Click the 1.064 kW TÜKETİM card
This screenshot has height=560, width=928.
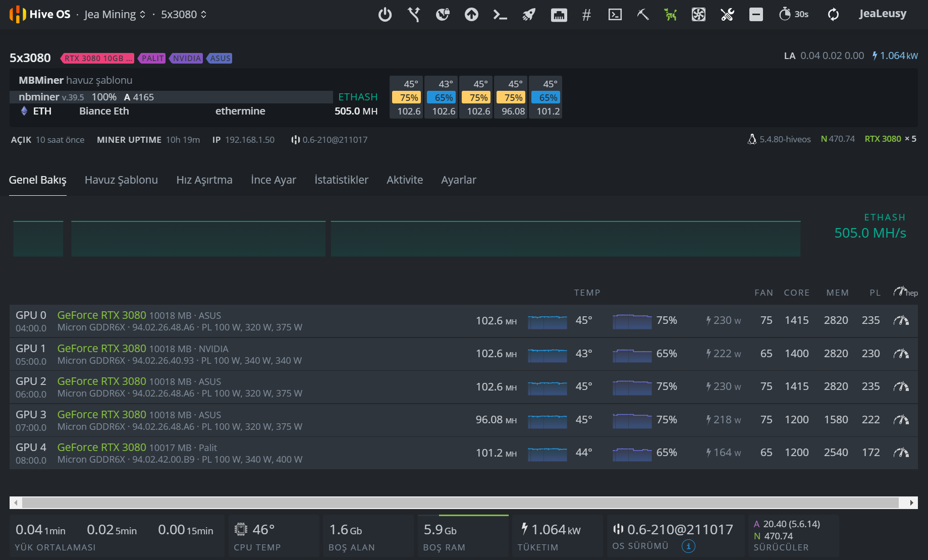tap(558, 536)
